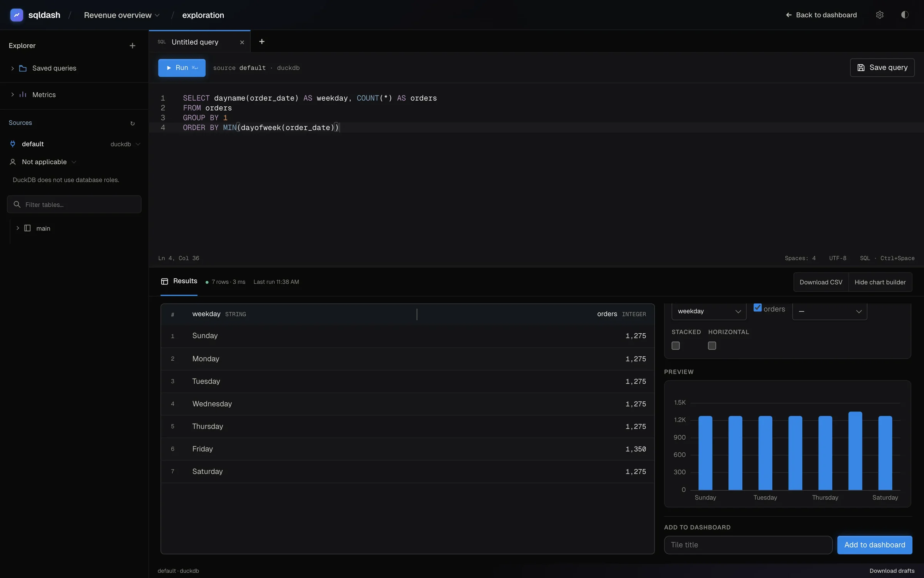Viewport: 924px width, 578px height.
Task: Run the query
Action: [182, 68]
